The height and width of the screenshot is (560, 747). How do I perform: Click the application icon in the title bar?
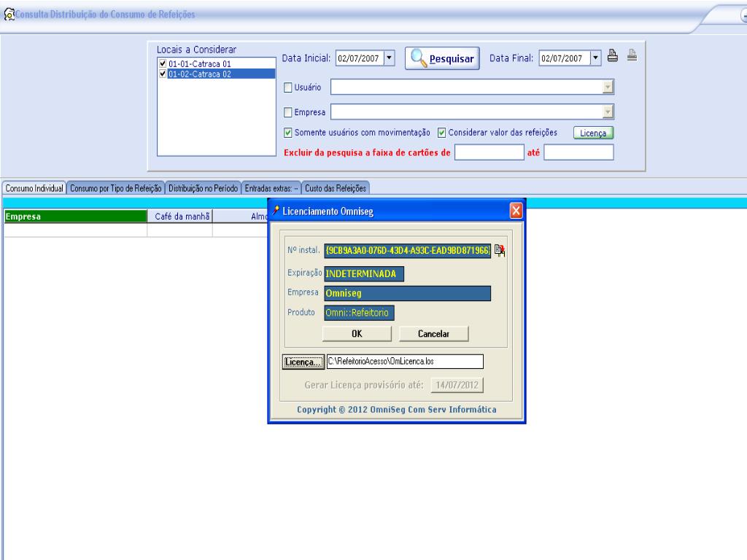coord(9,15)
